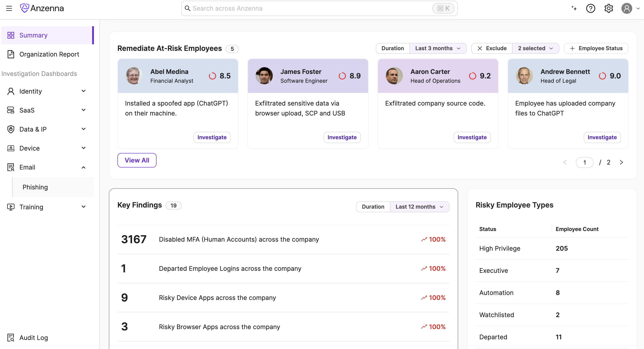Add an Employee Status filter
The height and width of the screenshot is (349, 644).
(596, 48)
